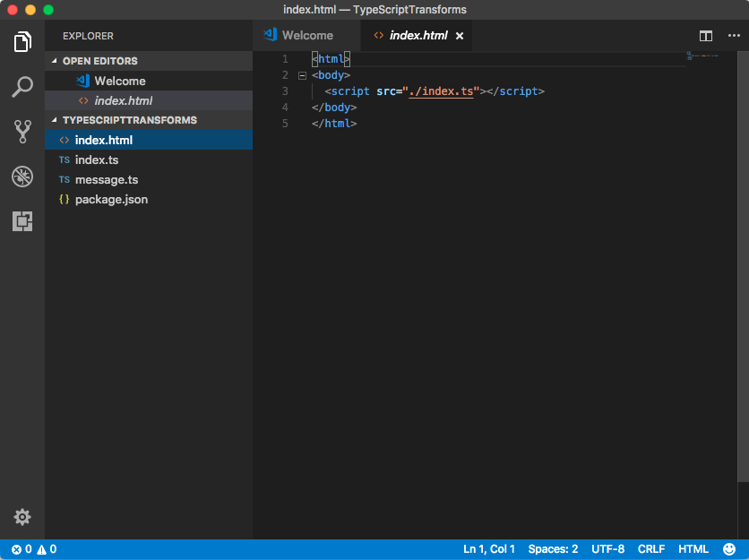Open the package.json file
749x560 pixels.
[149, 199]
